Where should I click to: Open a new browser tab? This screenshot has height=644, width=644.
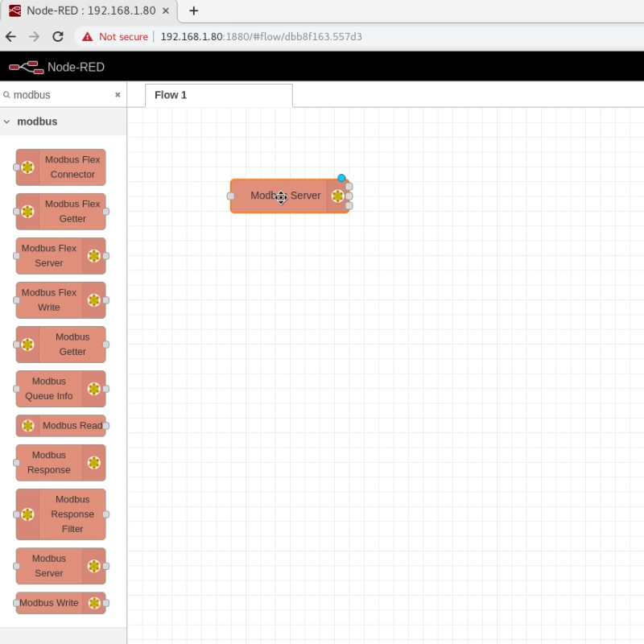(x=193, y=11)
